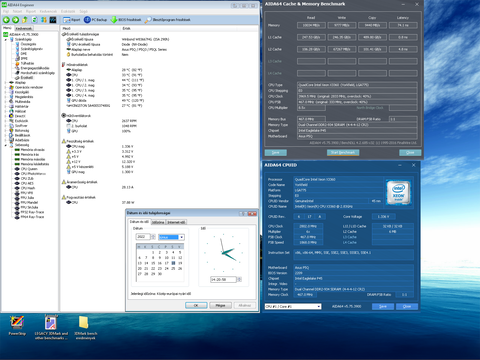Viewport: 480px width, 360px height.
Task: Click the Up one level toolbar icon
Action: (x=25, y=20)
